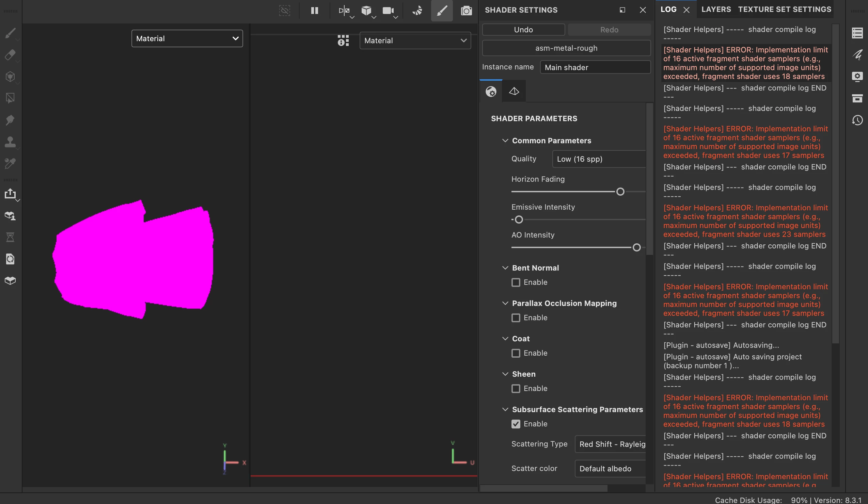Open the display settings monitor icon
Viewport: 868px width, 504px height.
tap(857, 76)
